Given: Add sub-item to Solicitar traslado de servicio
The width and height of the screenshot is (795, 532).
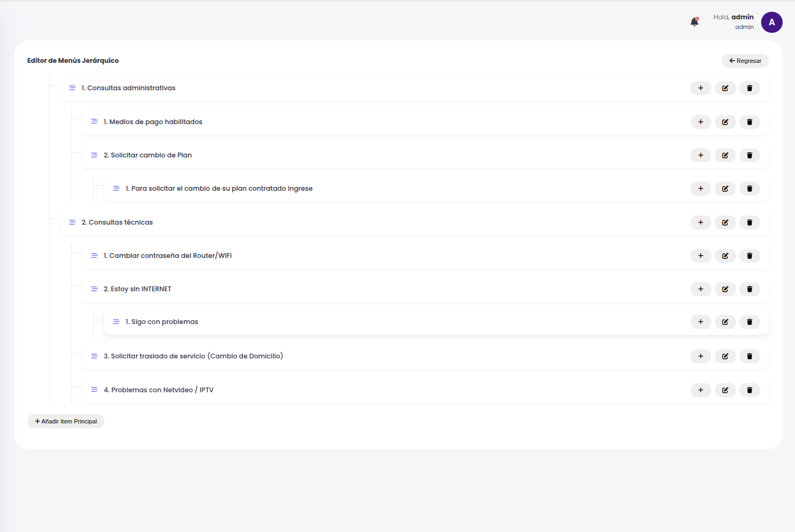Looking at the screenshot, I should 700,356.
